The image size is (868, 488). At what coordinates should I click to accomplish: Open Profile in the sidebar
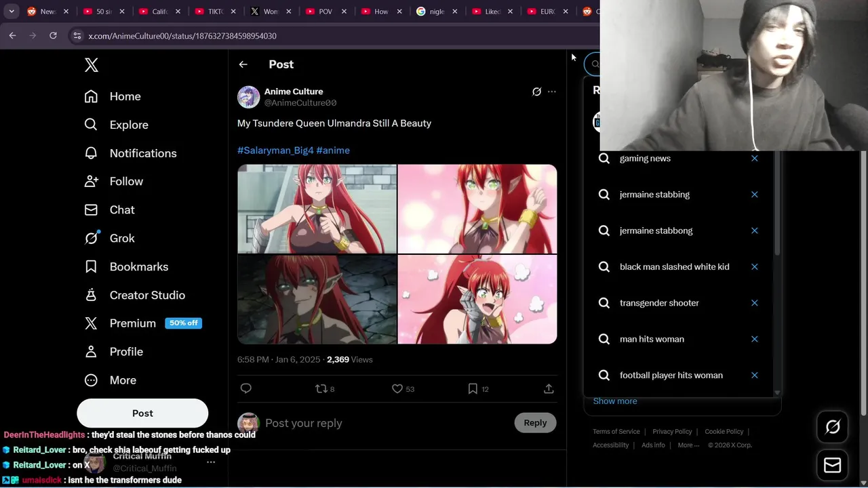[x=113, y=352]
